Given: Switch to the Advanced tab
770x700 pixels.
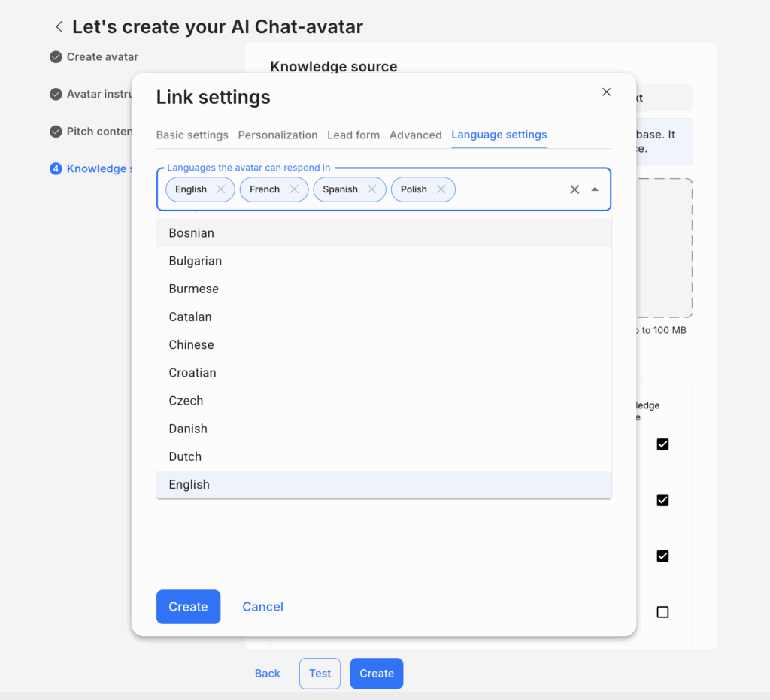Looking at the screenshot, I should (x=415, y=135).
